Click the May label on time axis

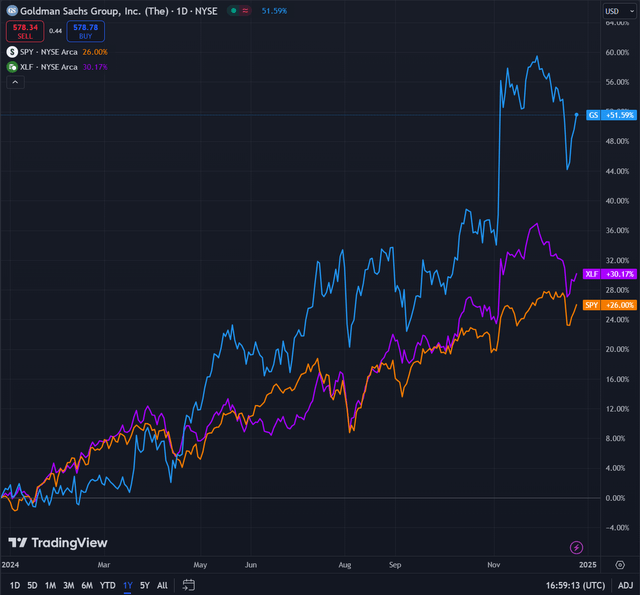pyautogui.click(x=200, y=565)
